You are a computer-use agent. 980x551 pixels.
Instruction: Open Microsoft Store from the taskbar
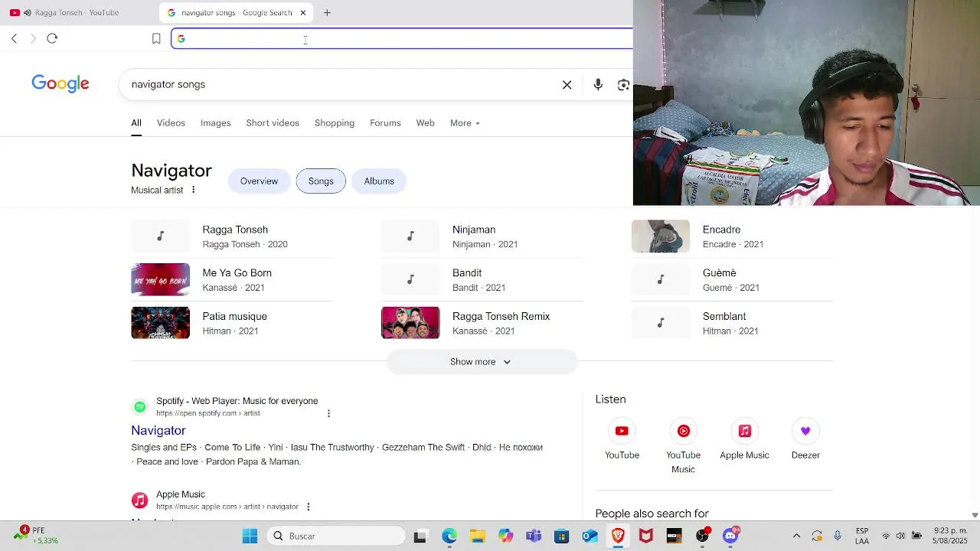pyautogui.click(x=562, y=536)
